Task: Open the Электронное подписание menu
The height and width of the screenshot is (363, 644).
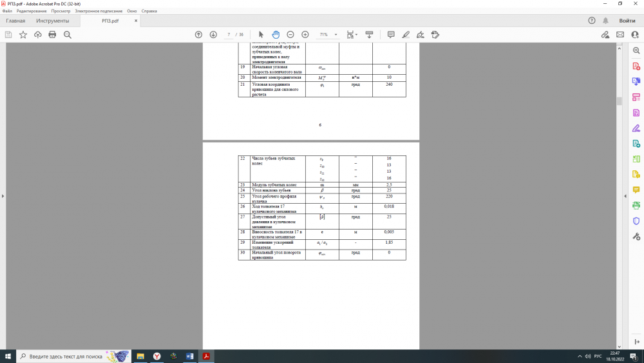Action: point(99,11)
